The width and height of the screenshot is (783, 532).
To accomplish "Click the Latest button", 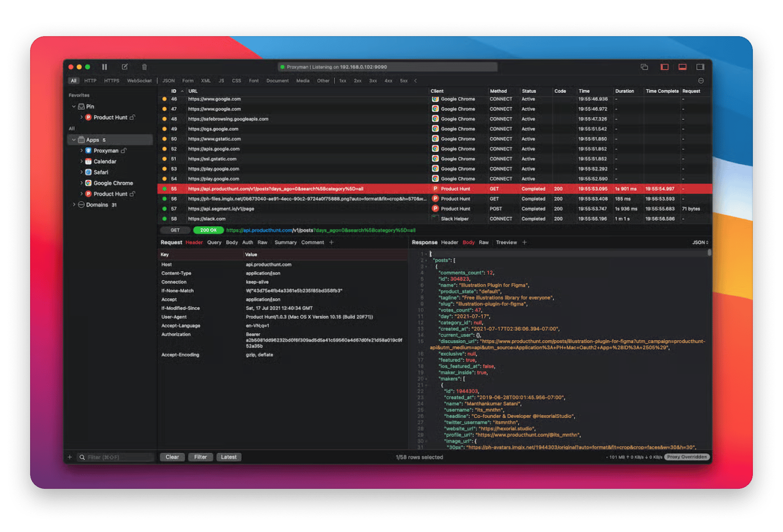I will tap(229, 457).
